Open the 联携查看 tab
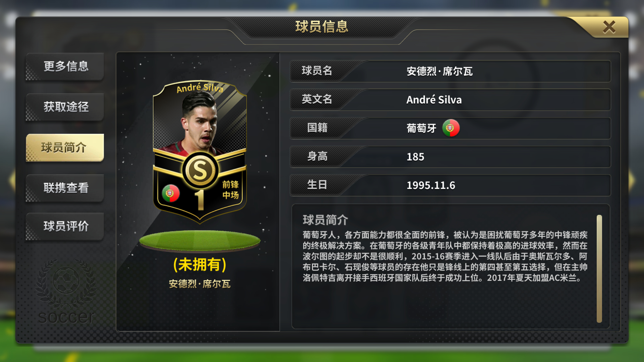This screenshot has height=362, width=644. click(x=65, y=188)
